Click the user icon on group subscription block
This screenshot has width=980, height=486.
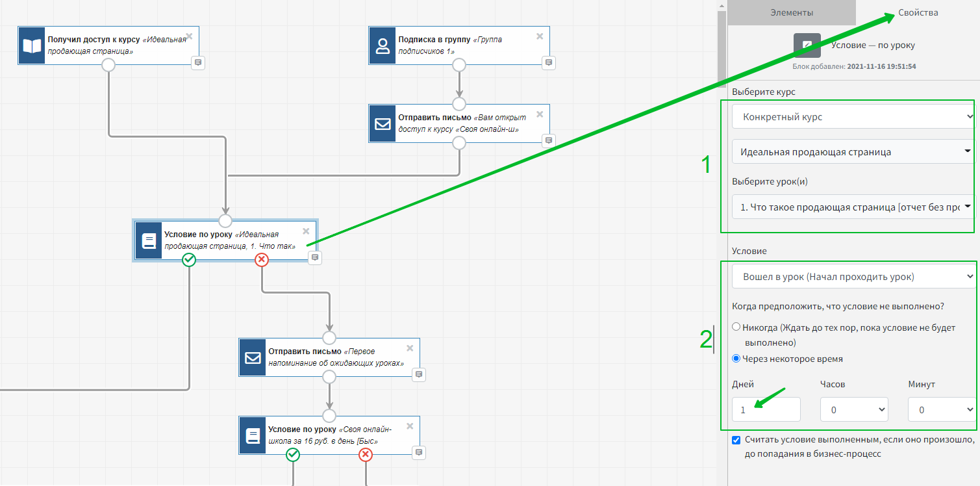(x=382, y=45)
